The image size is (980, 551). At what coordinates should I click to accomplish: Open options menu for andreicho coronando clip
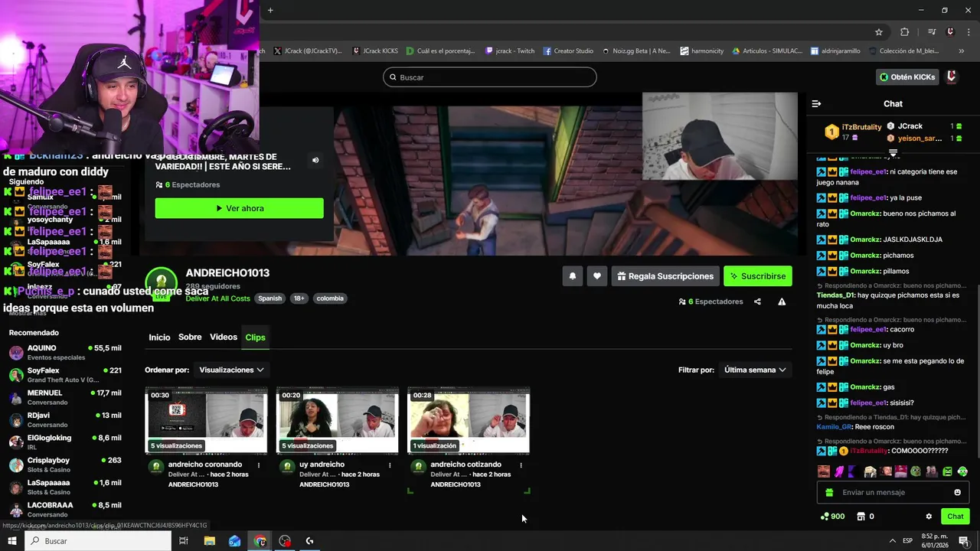[259, 465]
